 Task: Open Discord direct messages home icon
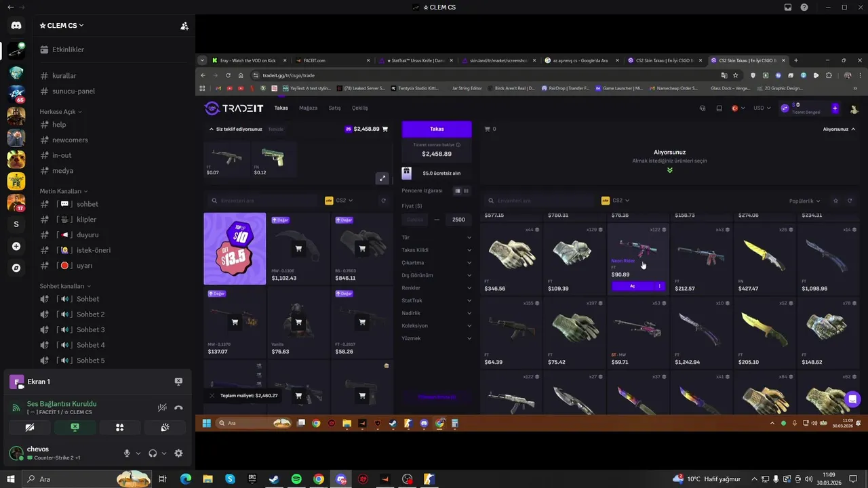pyautogui.click(x=16, y=26)
